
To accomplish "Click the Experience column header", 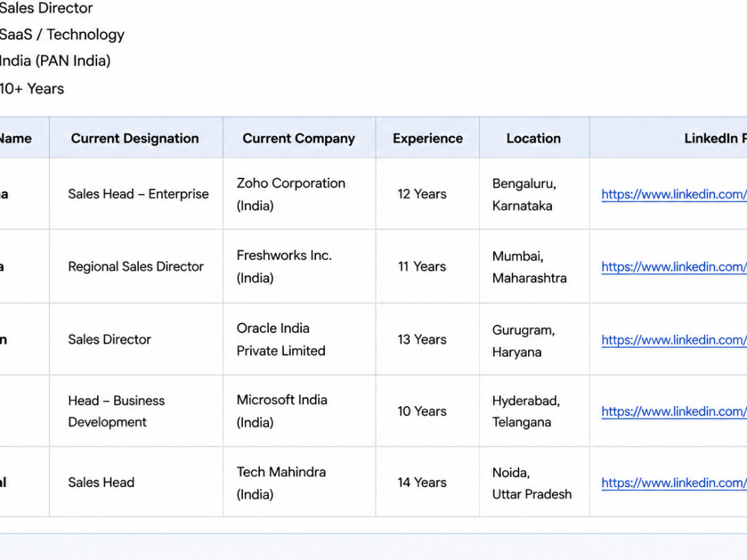I will 428,139.
